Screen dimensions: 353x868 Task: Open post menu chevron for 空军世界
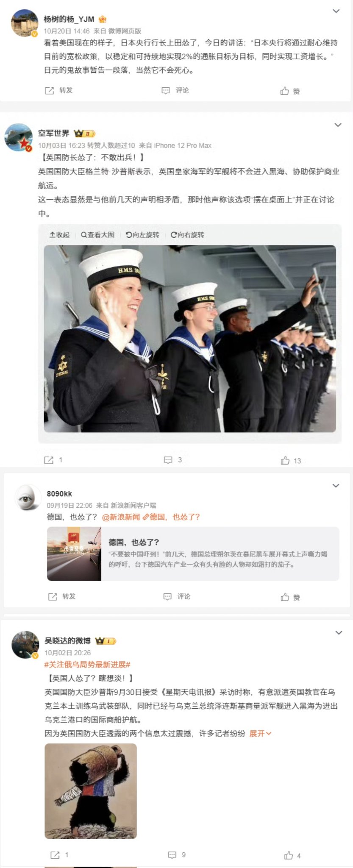pos(338,125)
